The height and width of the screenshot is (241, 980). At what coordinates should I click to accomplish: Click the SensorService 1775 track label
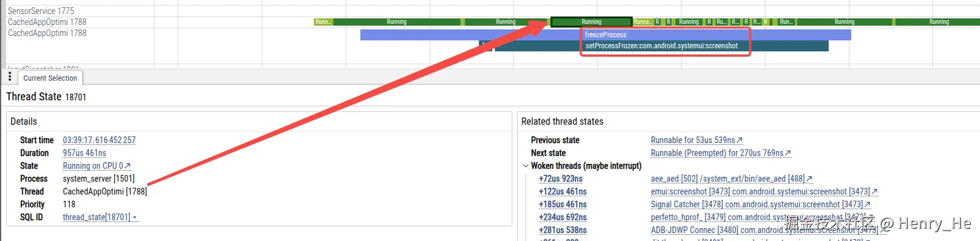pyautogui.click(x=40, y=11)
